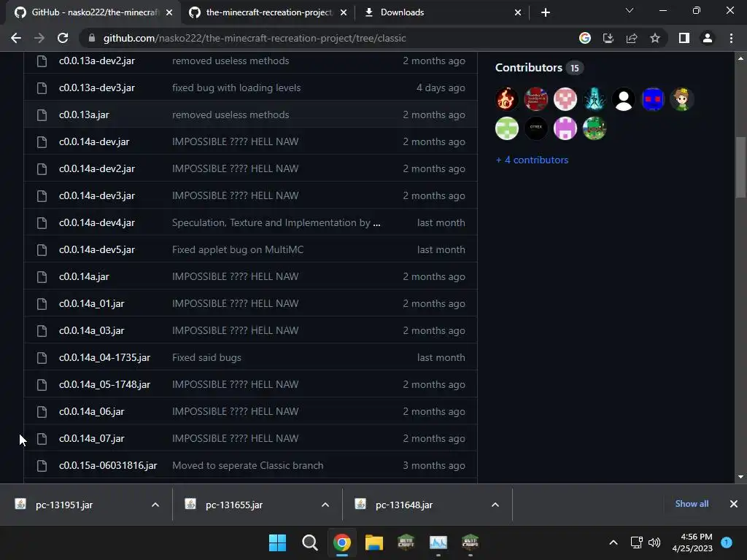Click the file icon beside c0.0.14a_07.jar
The width and height of the screenshot is (747, 560).
(42, 438)
